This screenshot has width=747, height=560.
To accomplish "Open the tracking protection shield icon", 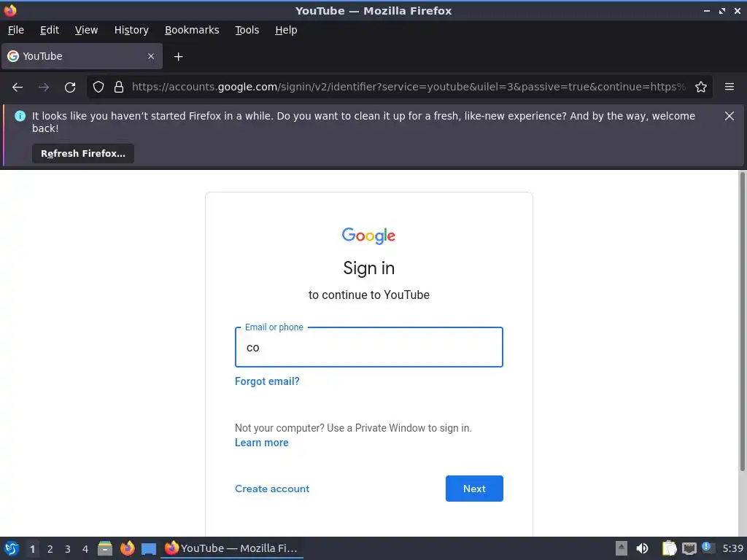I will coord(98,87).
